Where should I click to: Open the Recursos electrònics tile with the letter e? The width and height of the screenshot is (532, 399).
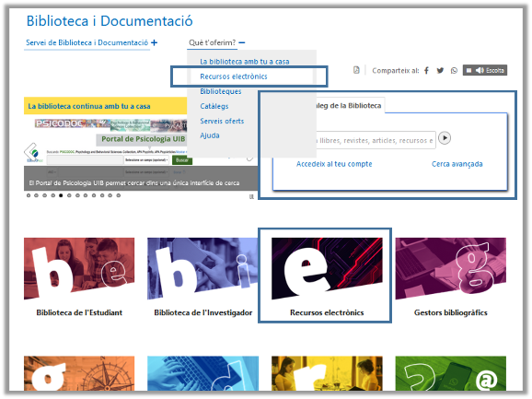coord(327,268)
